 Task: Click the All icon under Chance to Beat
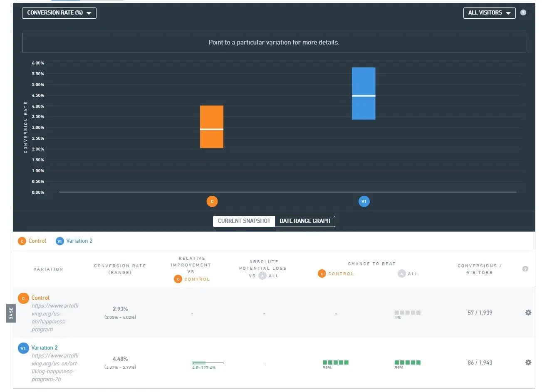(x=401, y=274)
